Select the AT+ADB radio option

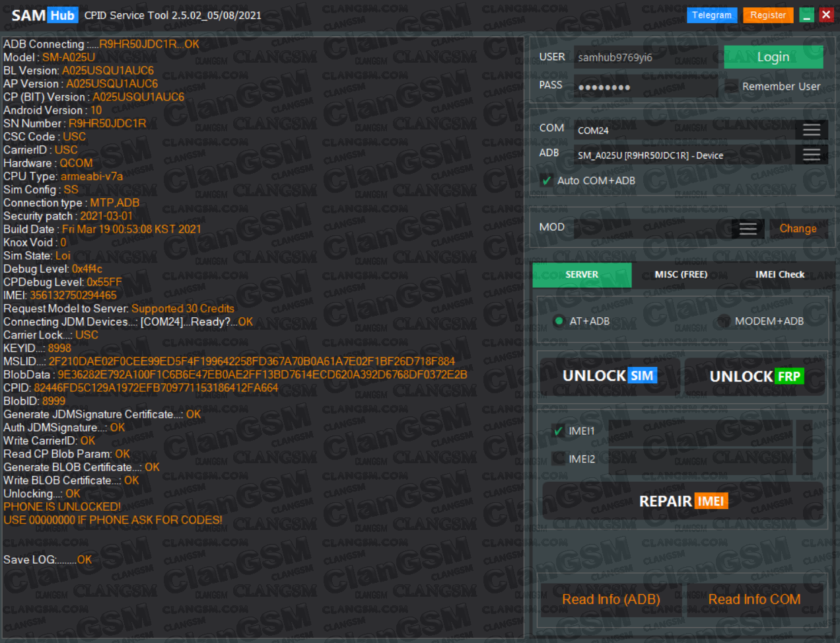point(559,321)
